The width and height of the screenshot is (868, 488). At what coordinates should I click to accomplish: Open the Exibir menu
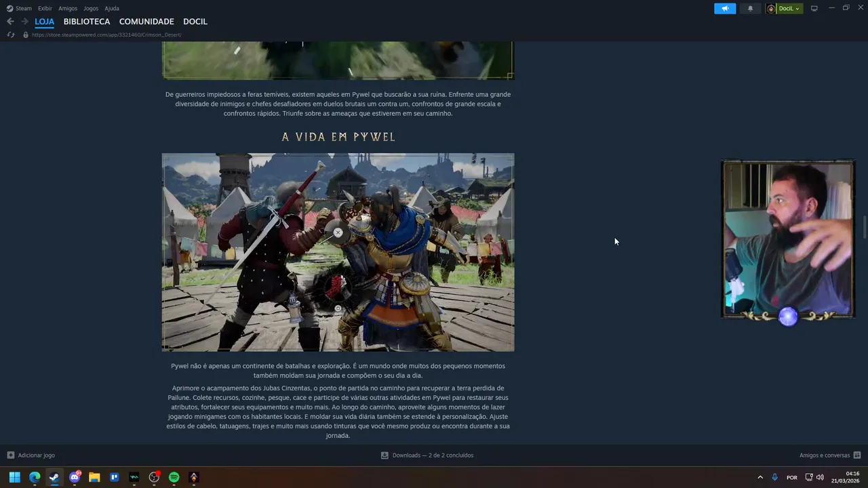[x=45, y=8]
